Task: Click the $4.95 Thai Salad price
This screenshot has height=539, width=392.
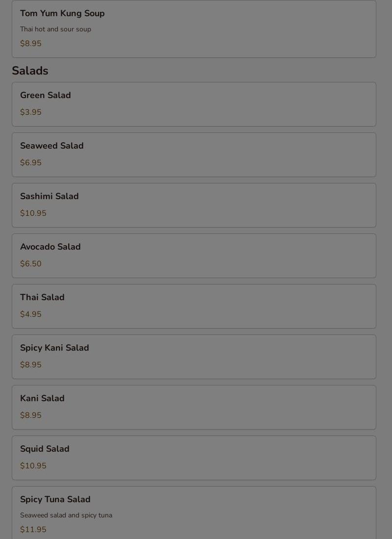Action: click(30, 314)
